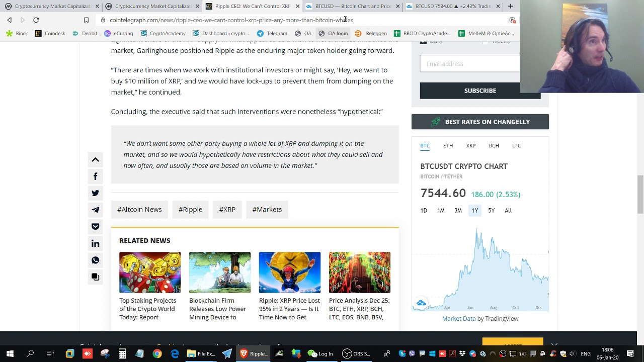Open the #Ripple tag
The image size is (644, 362).
coord(190,210)
